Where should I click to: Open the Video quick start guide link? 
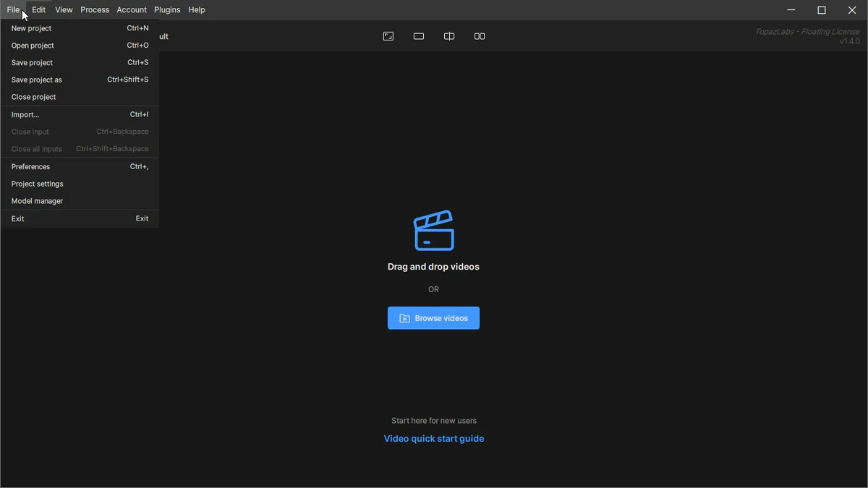(434, 439)
